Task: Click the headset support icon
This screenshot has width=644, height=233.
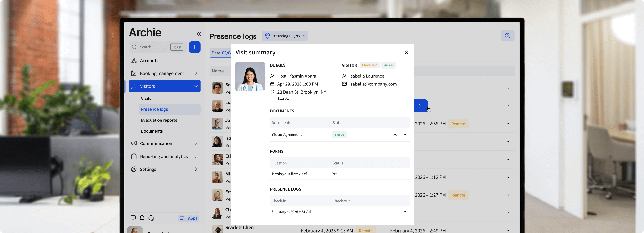Action: [151, 218]
